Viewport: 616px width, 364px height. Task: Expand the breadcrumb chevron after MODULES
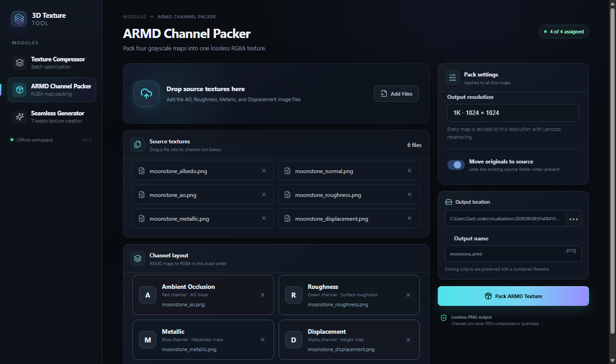(152, 17)
